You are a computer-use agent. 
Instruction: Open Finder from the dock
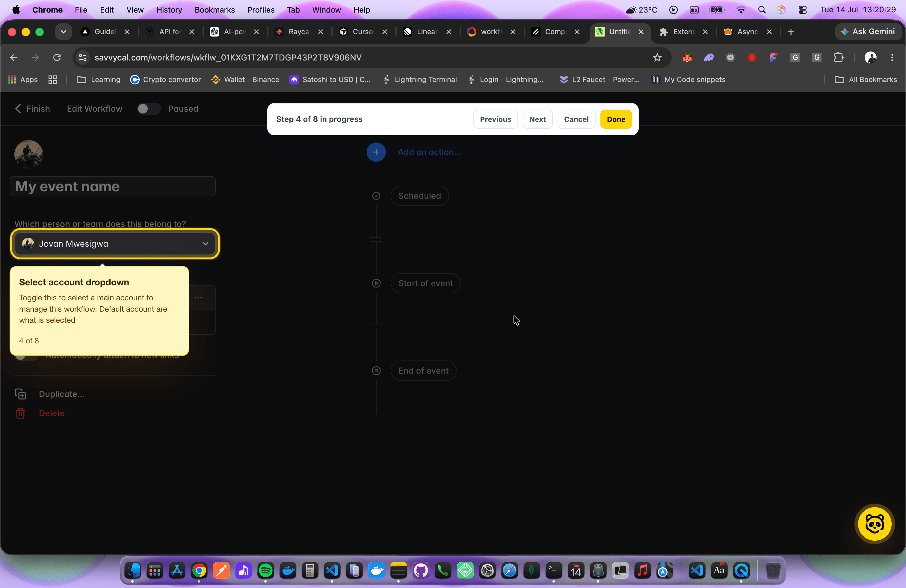[x=132, y=571]
